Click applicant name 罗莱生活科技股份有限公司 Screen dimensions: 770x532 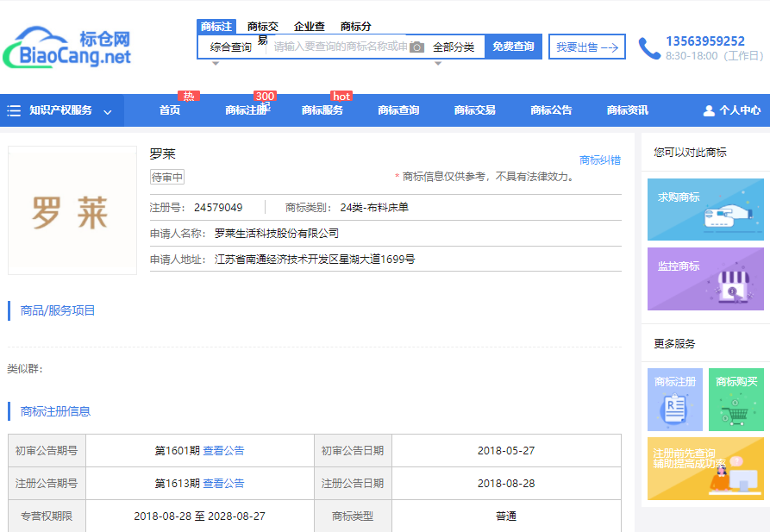277,234
